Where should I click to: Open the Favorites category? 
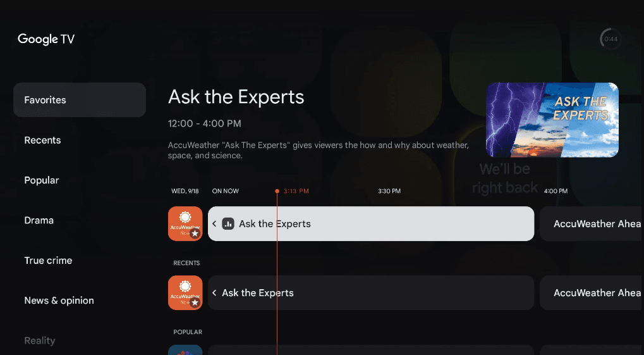coord(79,100)
